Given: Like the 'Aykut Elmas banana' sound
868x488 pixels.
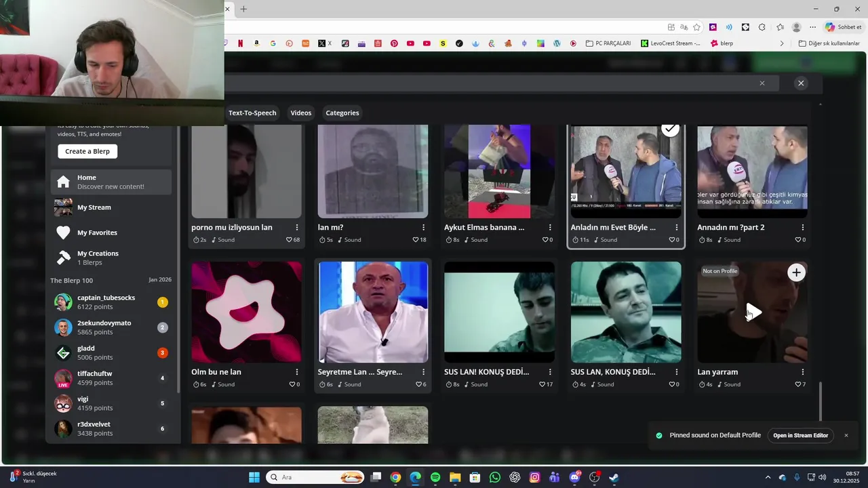Looking at the screenshot, I should tap(545, 240).
